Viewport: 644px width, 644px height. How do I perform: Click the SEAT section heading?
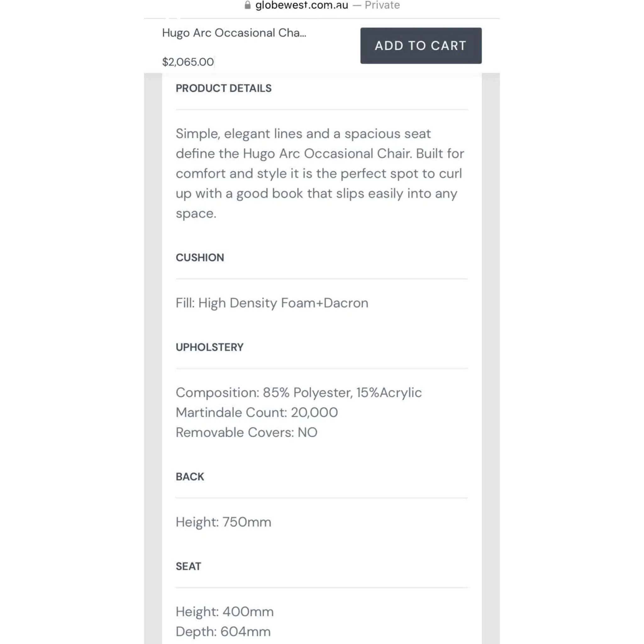[188, 566]
